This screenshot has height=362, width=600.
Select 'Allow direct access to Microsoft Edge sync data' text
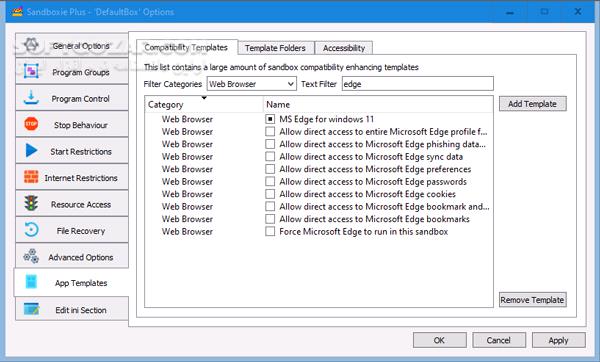point(371,157)
